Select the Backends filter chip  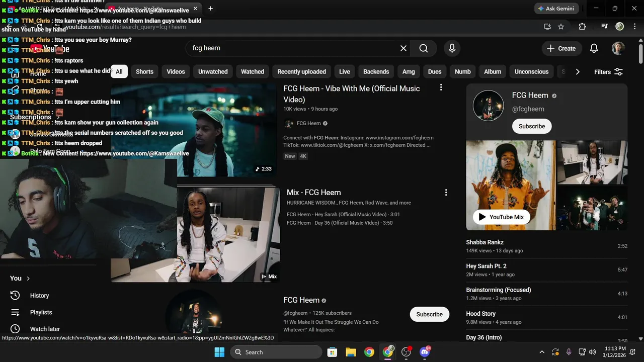pyautogui.click(x=376, y=71)
